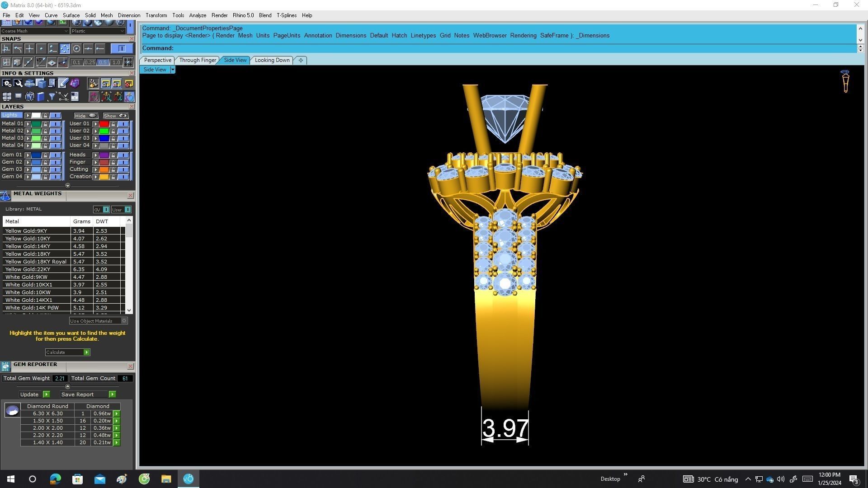Open the Plastic material dropdown

(122, 31)
